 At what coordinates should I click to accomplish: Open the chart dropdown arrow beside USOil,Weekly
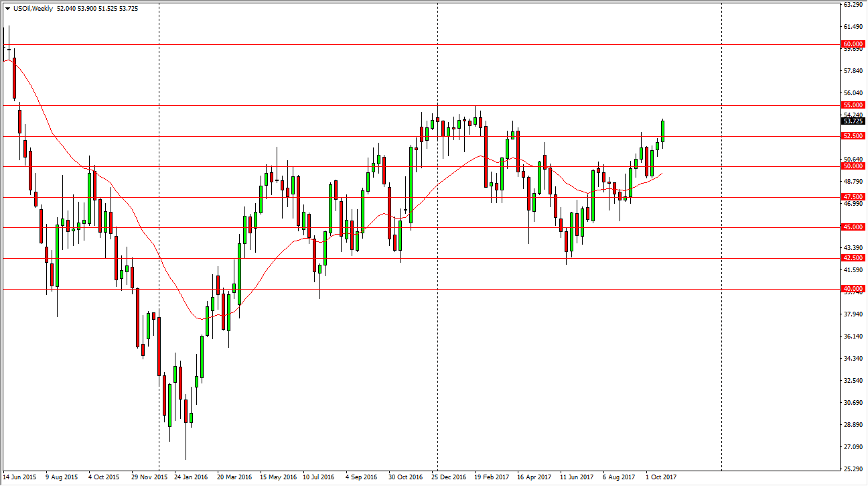point(7,9)
